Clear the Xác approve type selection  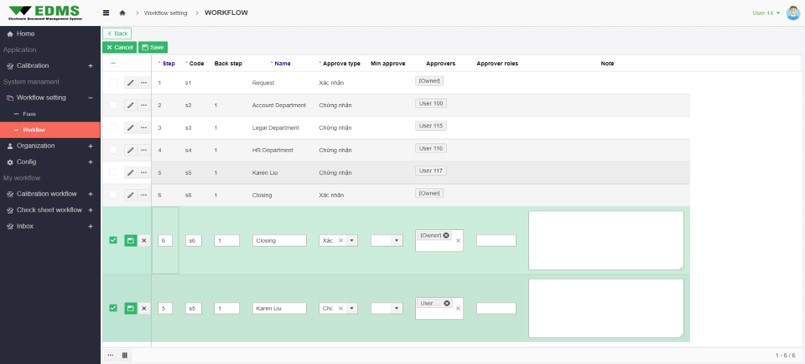pyautogui.click(x=340, y=240)
